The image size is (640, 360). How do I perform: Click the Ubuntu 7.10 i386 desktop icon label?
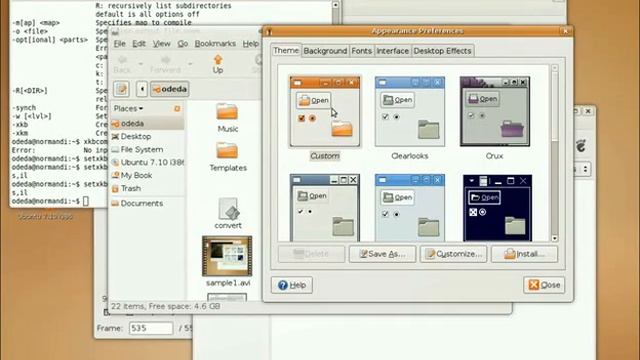click(x=45, y=217)
